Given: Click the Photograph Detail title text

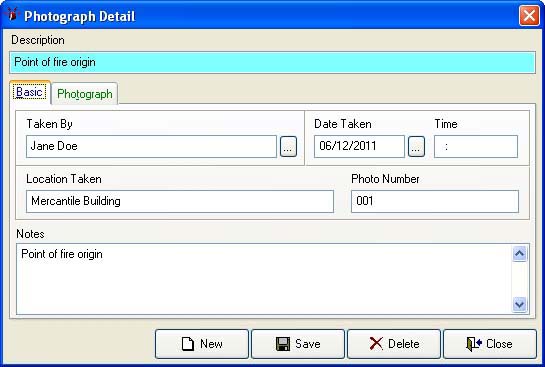Looking at the screenshot, I should pos(80,16).
